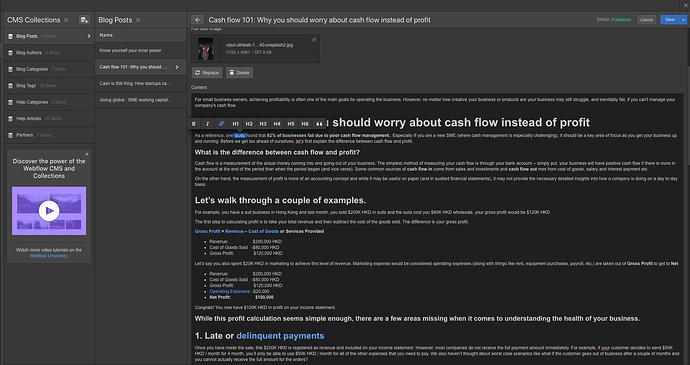Image resolution: width=690 pixels, height=365 pixels.
Task: Click the chevron on Blog Posts collection row
Action: 89,36
